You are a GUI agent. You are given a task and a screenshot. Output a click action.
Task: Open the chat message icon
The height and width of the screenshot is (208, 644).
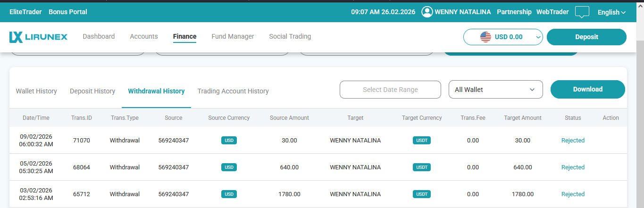pyautogui.click(x=582, y=12)
